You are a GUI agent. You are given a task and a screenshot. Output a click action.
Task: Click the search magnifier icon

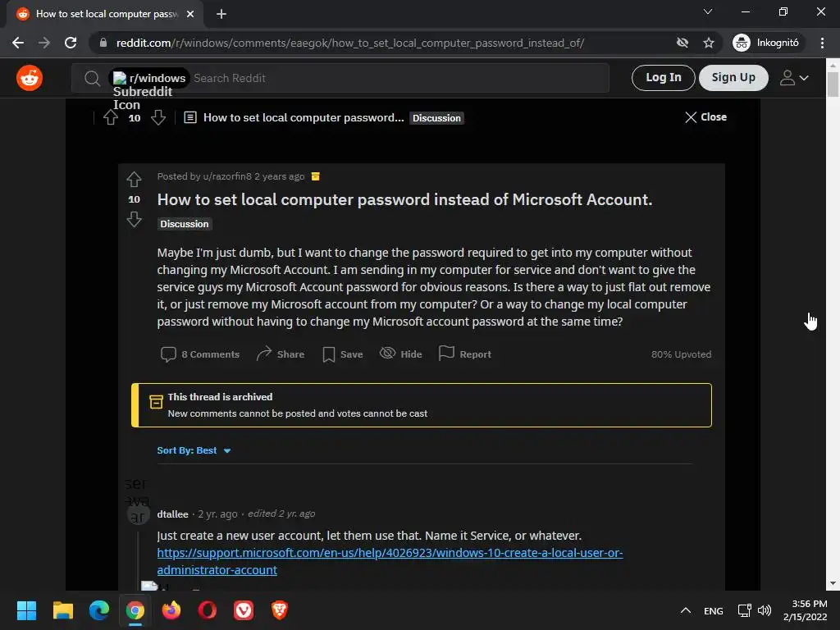(x=92, y=79)
